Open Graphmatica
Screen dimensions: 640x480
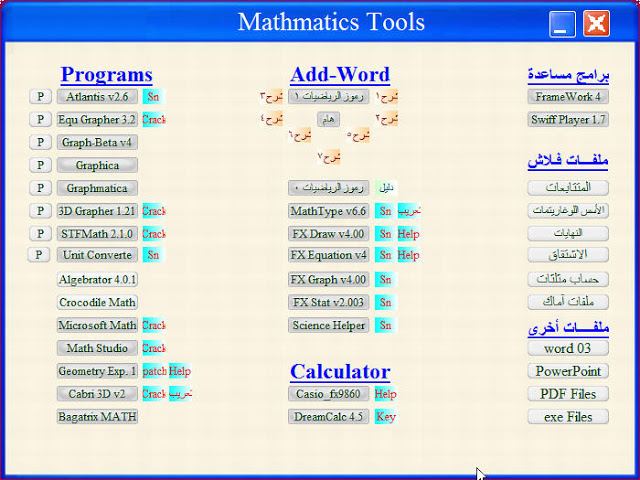(x=97, y=188)
